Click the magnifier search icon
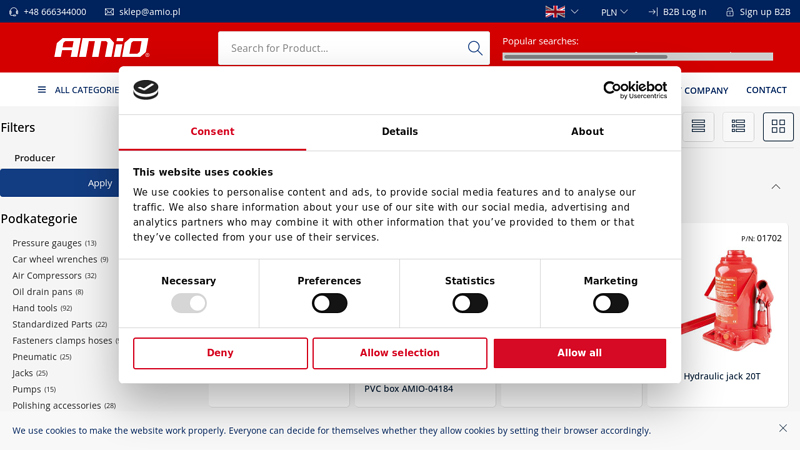 tap(475, 48)
